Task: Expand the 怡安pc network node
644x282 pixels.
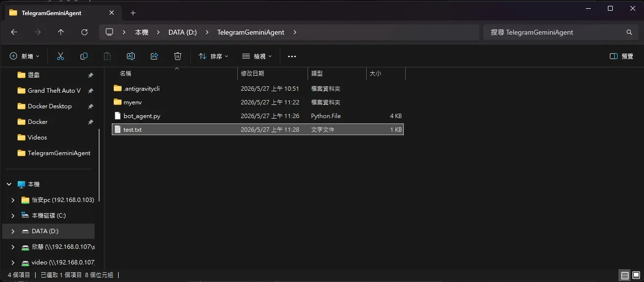Action: (13, 200)
